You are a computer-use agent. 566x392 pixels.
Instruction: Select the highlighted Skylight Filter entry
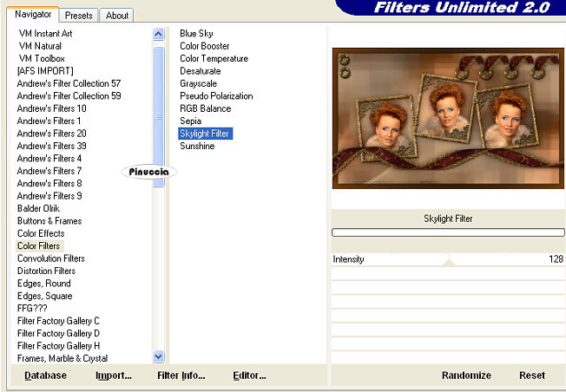[x=205, y=134]
